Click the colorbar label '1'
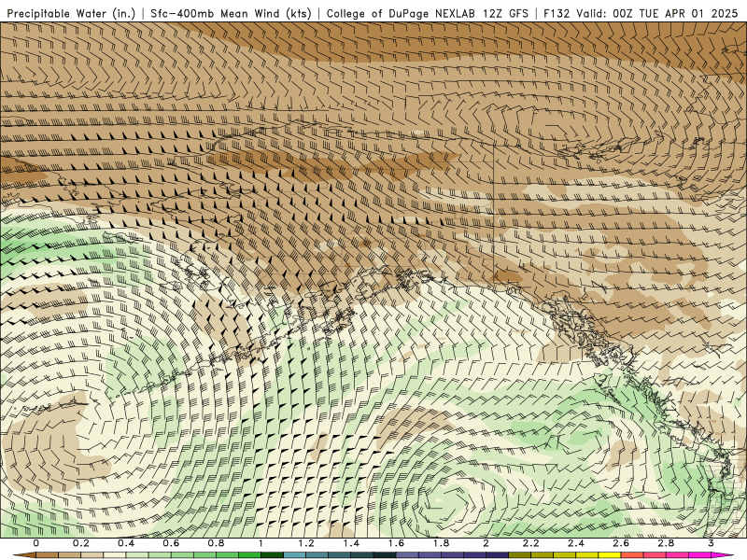 coord(261,543)
